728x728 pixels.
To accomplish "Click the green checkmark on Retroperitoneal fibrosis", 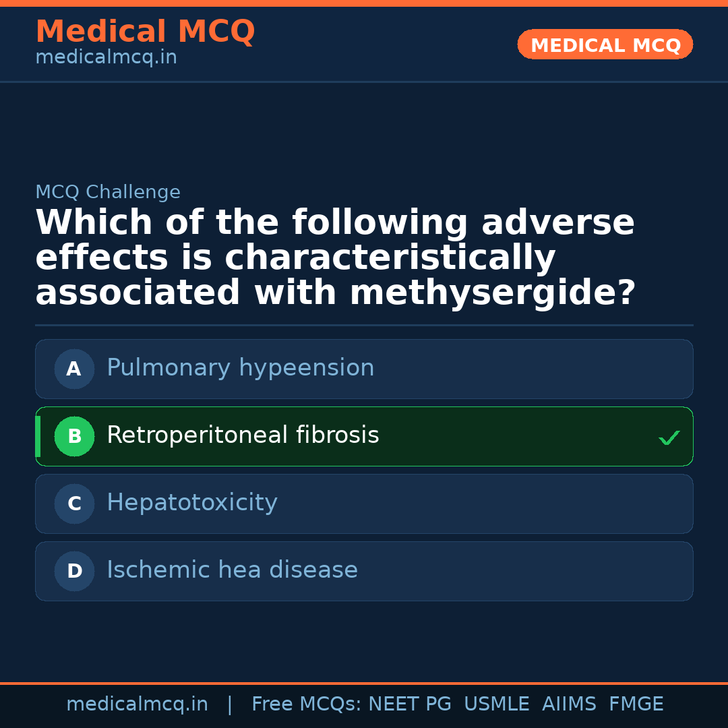I will (x=669, y=438).
